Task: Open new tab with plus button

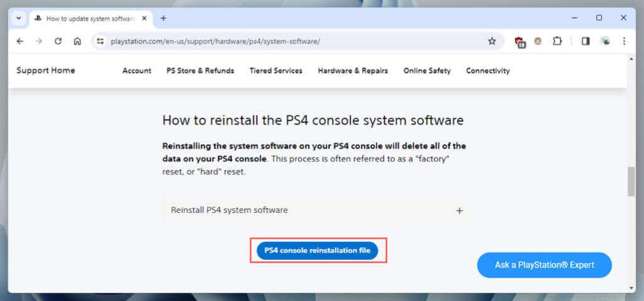Action: pos(164,18)
